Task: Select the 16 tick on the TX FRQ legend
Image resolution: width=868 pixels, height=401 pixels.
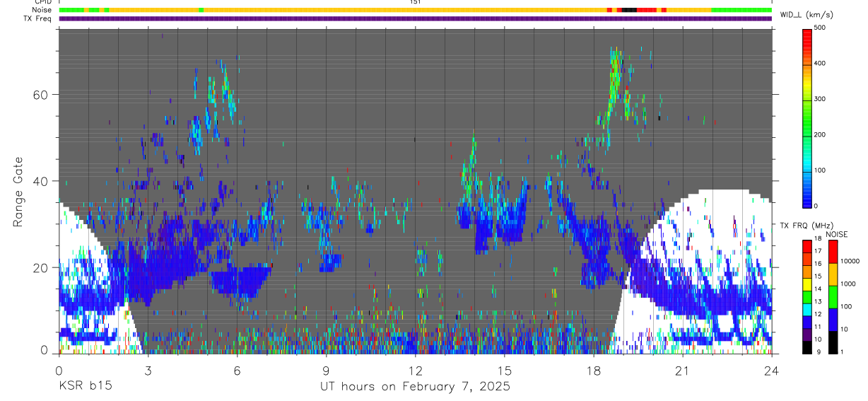Action: pos(817,264)
